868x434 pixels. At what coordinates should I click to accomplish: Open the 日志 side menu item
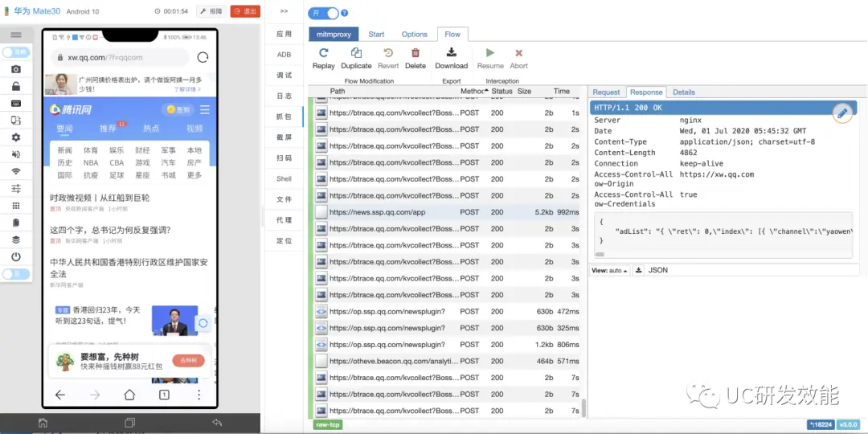click(x=284, y=96)
